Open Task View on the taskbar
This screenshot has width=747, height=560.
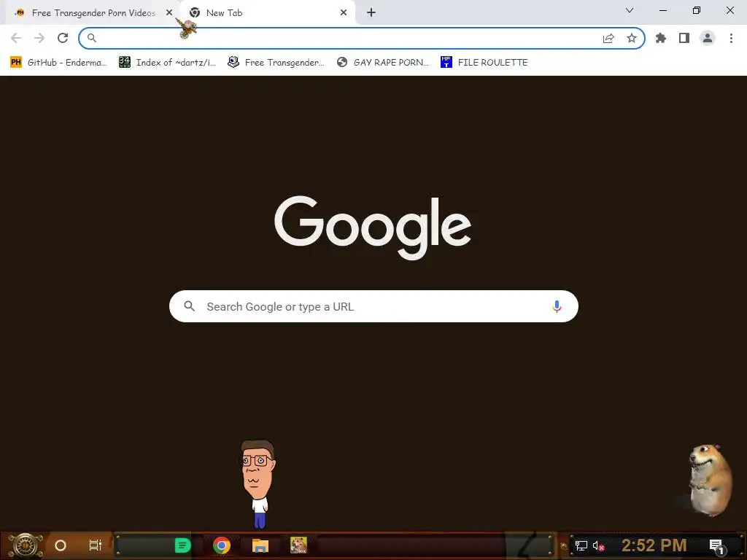(x=96, y=545)
